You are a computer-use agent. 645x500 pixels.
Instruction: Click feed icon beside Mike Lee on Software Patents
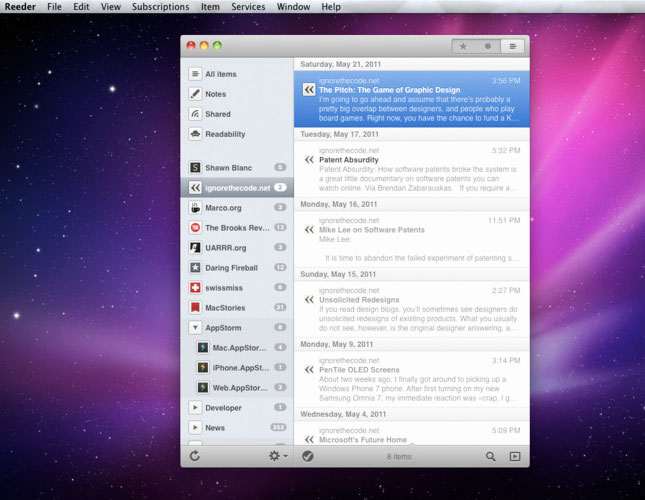pos(309,230)
